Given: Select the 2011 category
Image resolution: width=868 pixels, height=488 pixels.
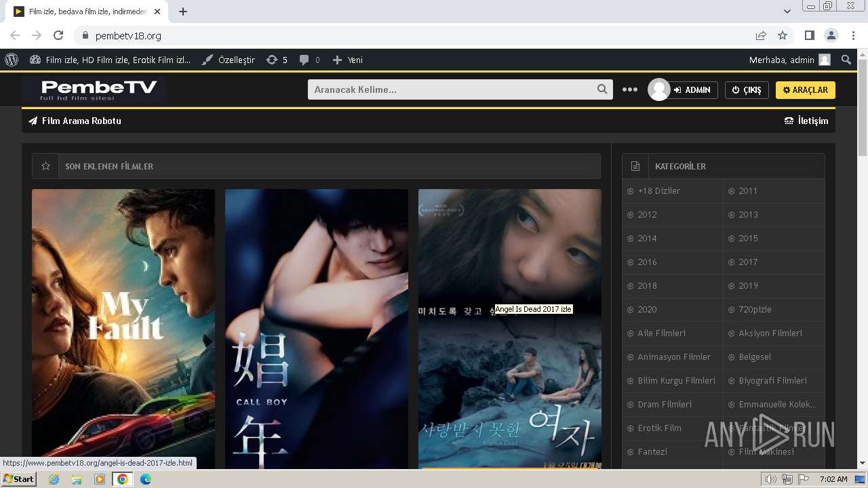Looking at the screenshot, I should pyautogui.click(x=748, y=191).
